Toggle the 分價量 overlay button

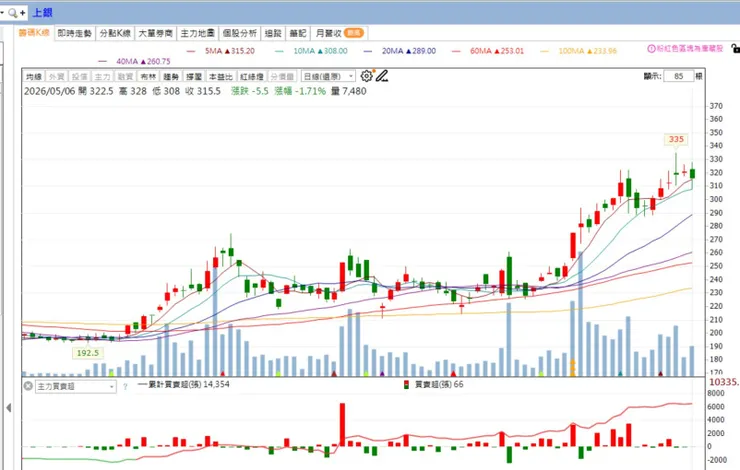click(x=282, y=76)
